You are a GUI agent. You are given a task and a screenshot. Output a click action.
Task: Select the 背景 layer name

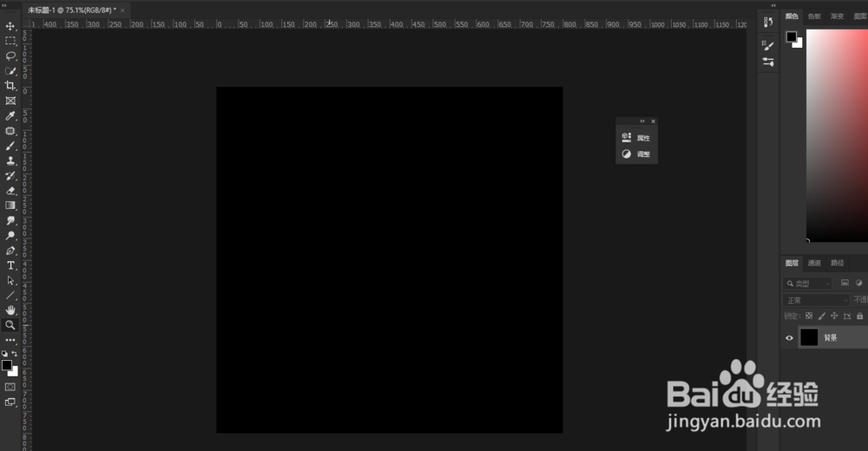click(831, 337)
